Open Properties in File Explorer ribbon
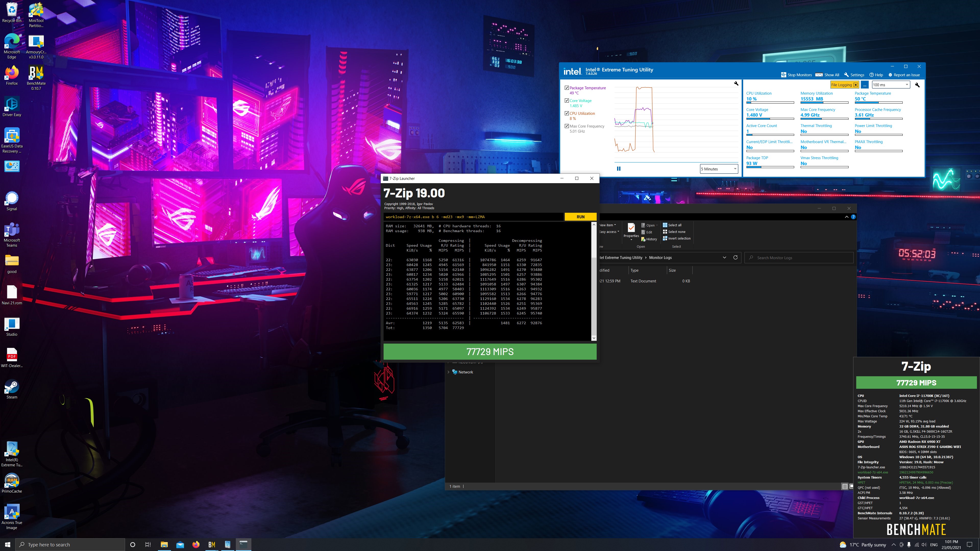980x551 pixels. pyautogui.click(x=631, y=230)
